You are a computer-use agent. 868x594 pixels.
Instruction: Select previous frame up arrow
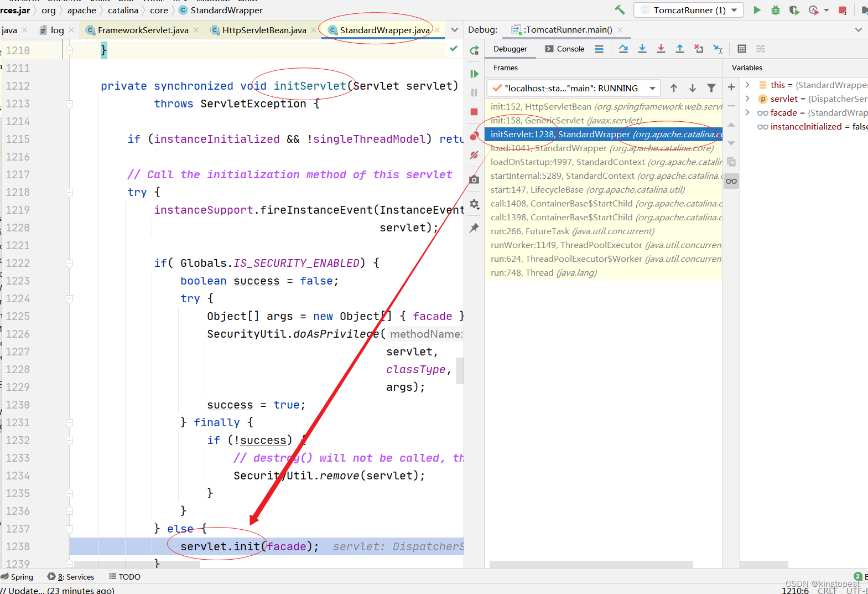pos(674,88)
